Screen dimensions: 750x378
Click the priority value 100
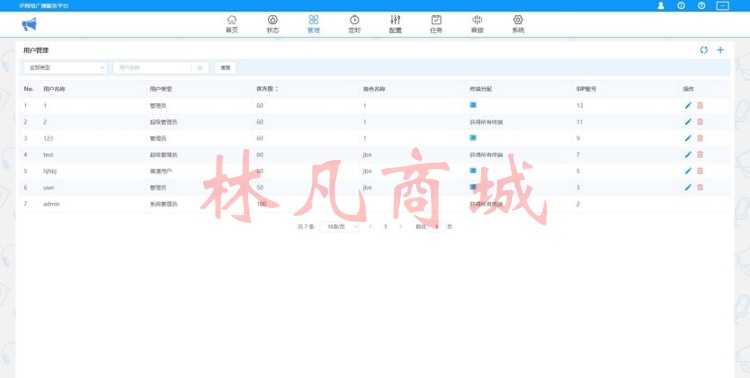pos(261,204)
